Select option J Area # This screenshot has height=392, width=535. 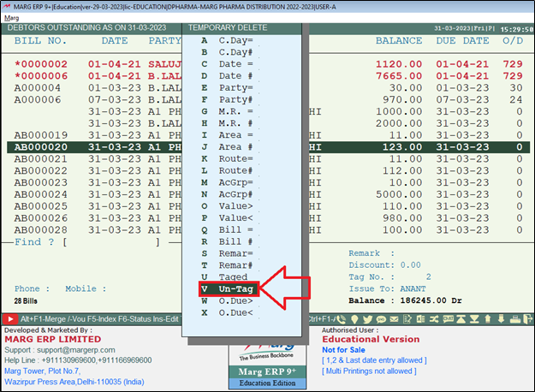[x=227, y=146]
